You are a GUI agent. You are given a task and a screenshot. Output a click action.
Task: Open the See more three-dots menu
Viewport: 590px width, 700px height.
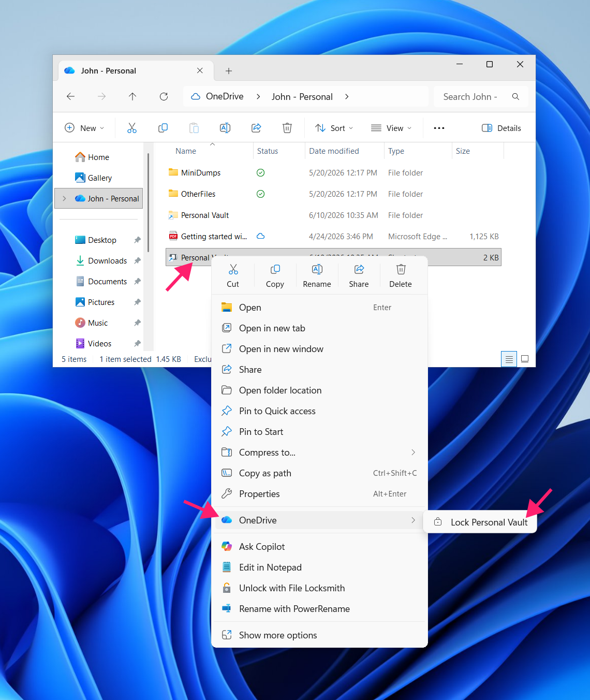pos(439,128)
